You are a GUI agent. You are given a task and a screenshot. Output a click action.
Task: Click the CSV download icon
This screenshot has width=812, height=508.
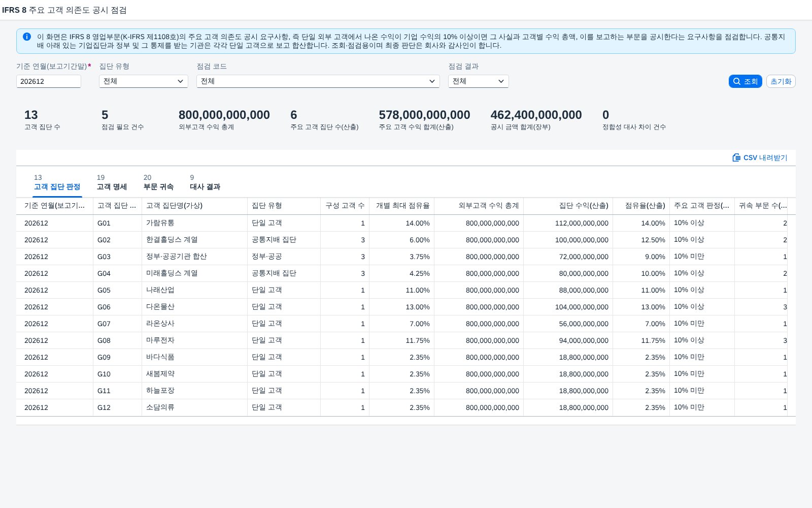click(736, 157)
